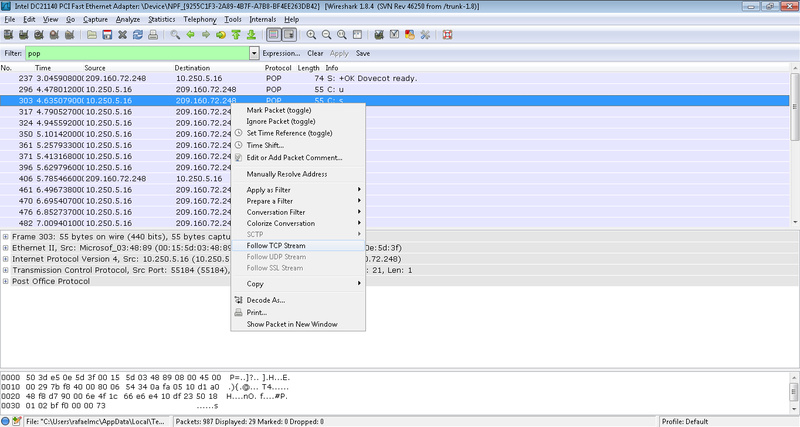Save the capture file icon

click(x=107, y=35)
